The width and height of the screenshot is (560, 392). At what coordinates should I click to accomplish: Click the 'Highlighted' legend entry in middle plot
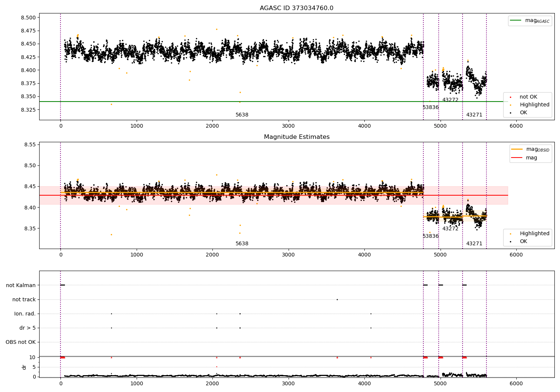(534, 234)
